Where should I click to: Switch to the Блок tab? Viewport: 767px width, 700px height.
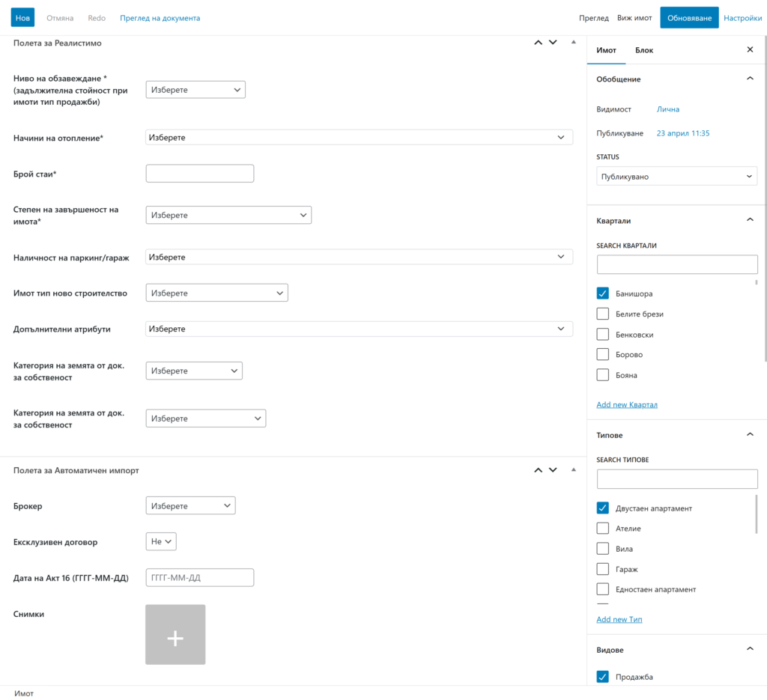click(643, 50)
